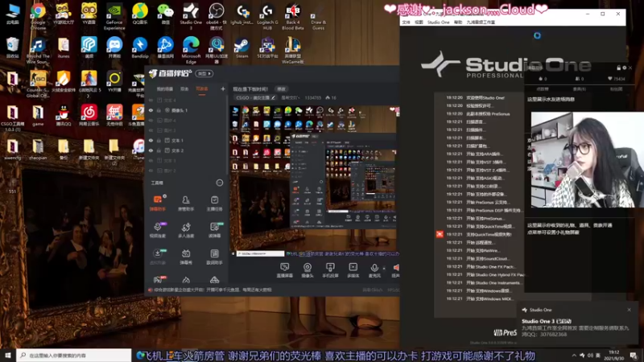Add a 摄像头 camera source from the bottom bar
This screenshot has width=644, height=362.
[308, 270]
